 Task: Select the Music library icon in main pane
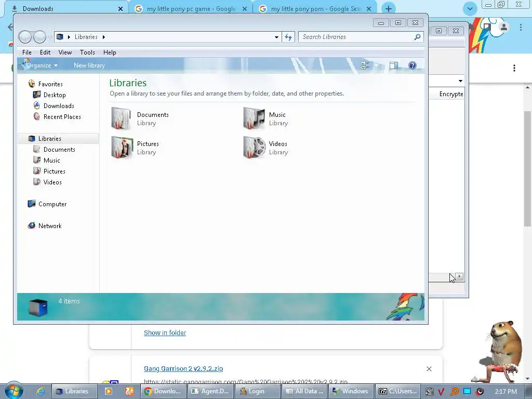pyautogui.click(x=254, y=118)
